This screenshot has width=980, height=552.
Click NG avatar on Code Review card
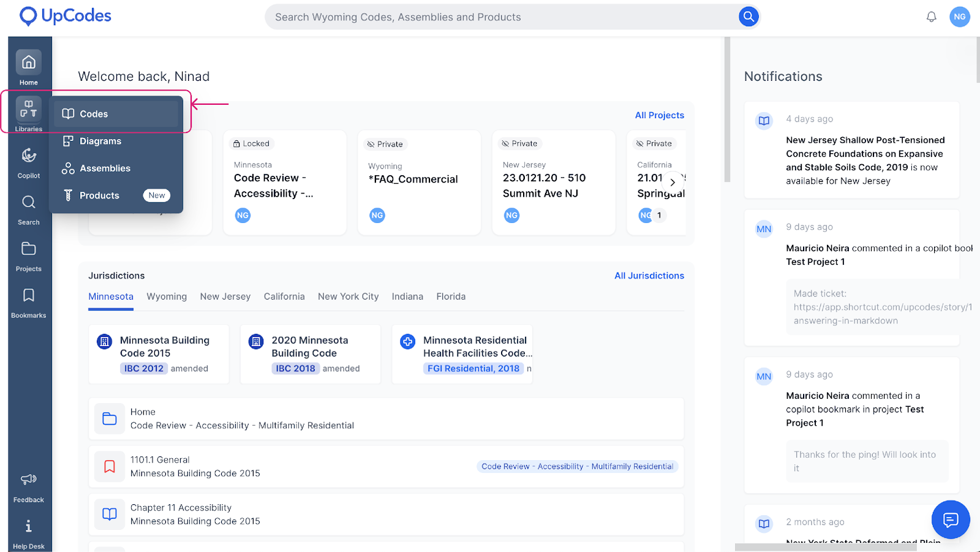point(243,215)
